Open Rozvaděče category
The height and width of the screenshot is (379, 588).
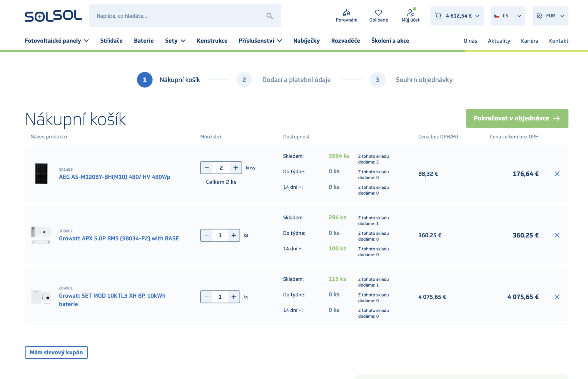coord(345,41)
